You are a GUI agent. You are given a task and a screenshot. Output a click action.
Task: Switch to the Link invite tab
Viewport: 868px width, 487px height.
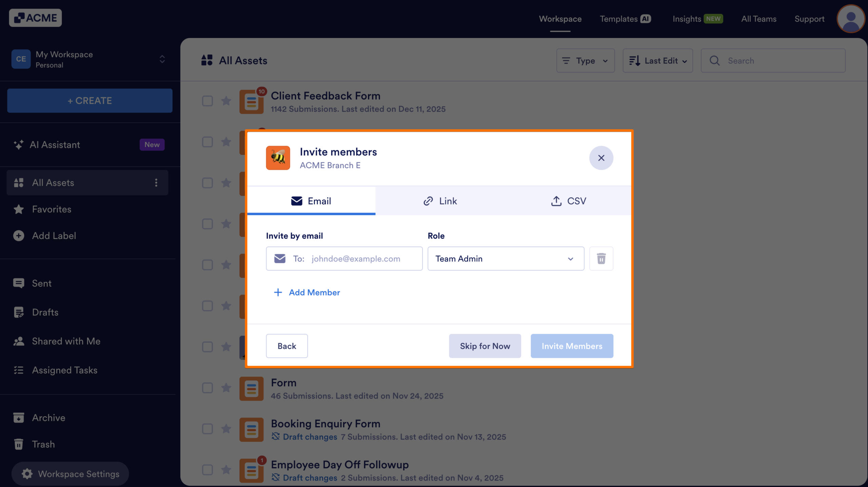(x=440, y=201)
